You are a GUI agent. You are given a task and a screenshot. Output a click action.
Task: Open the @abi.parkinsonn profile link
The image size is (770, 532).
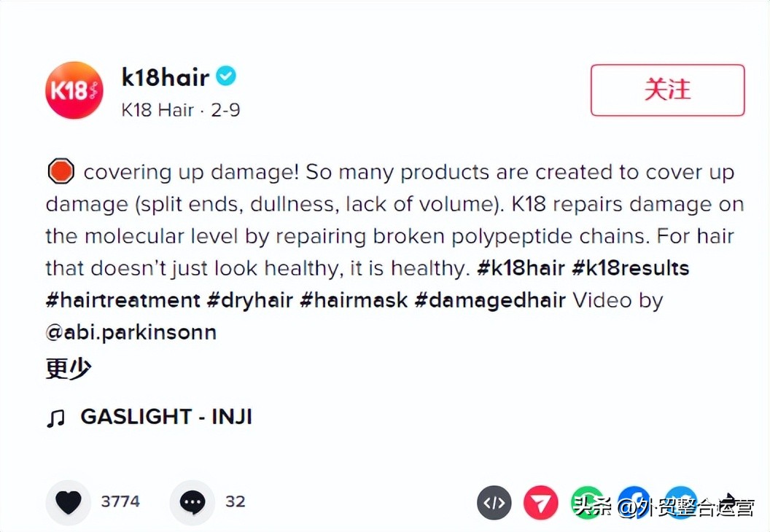(x=131, y=332)
